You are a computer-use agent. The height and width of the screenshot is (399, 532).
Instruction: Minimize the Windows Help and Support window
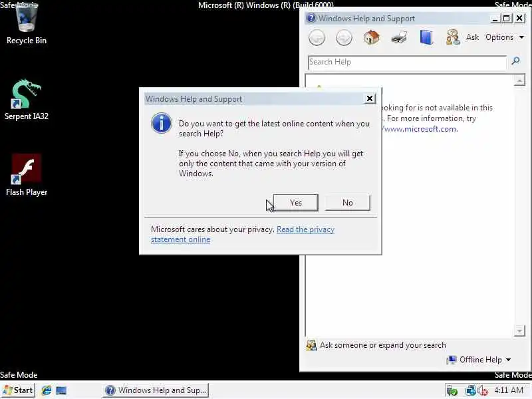(495, 19)
